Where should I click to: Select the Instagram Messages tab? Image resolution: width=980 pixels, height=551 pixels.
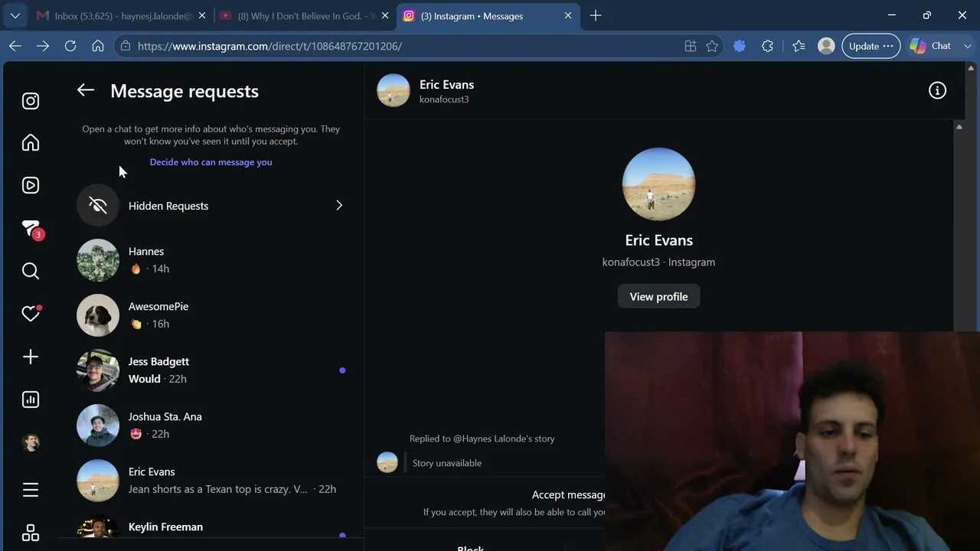point(488,16)
